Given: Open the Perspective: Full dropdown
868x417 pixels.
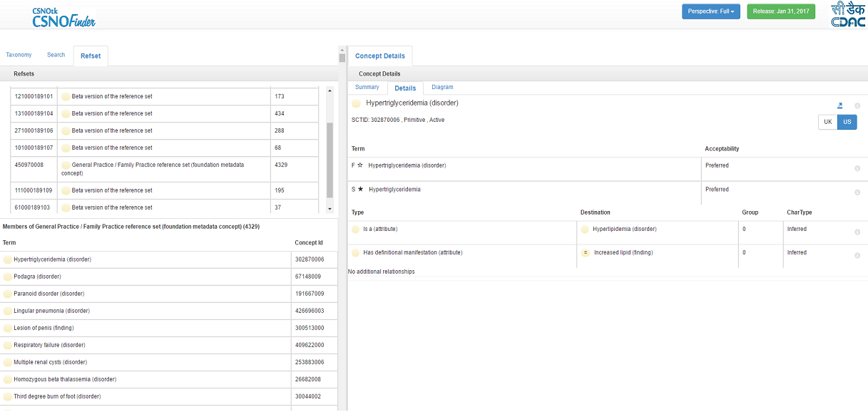Looking at the screenshot, I should (710, 11).
